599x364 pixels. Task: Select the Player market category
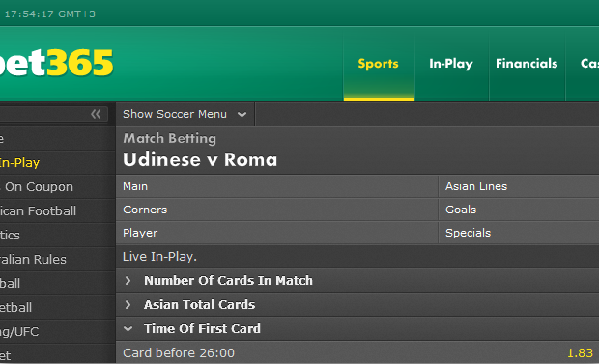tap(277, 233)
